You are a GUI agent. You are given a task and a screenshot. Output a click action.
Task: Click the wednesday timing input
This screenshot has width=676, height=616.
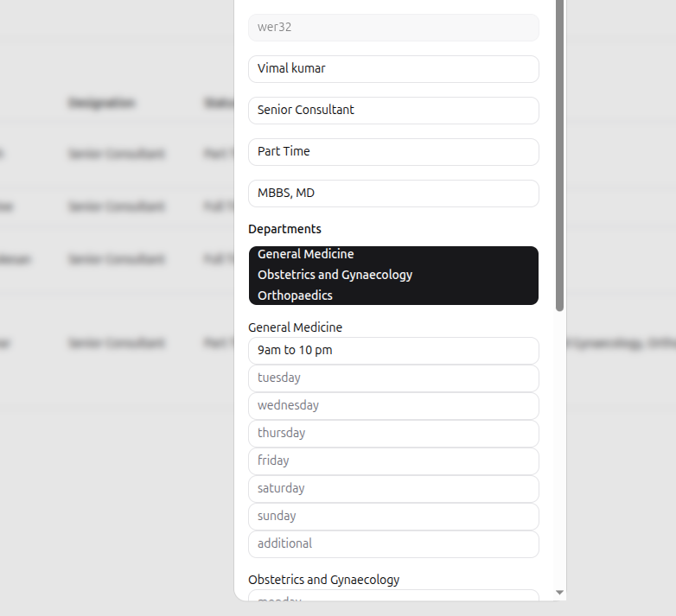click(393, 406)
